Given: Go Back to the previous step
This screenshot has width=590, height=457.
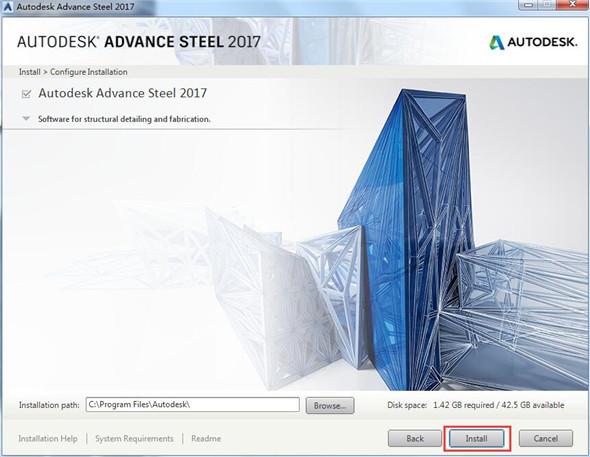Looking at the screenshot, I should coord(415,439).
